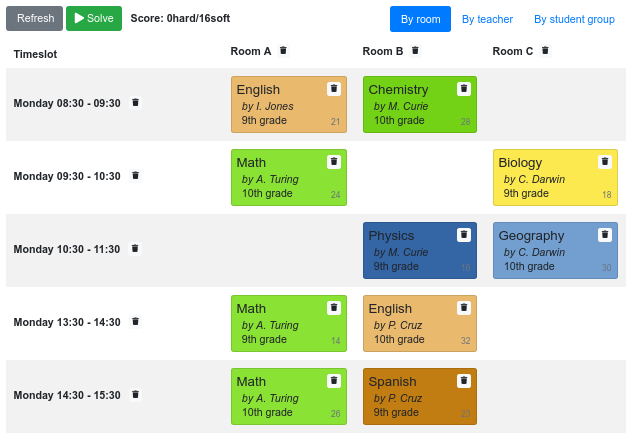
Task: Open the By student group view
Action: [x=574, y=19]
